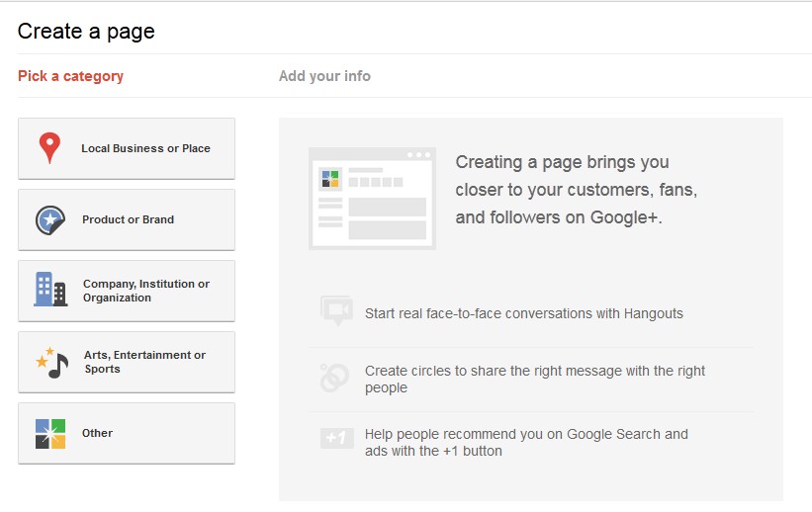Click the Create a page heading
Image resolution: width=812 pixels, height=512 pixels.
click(86, 32)
